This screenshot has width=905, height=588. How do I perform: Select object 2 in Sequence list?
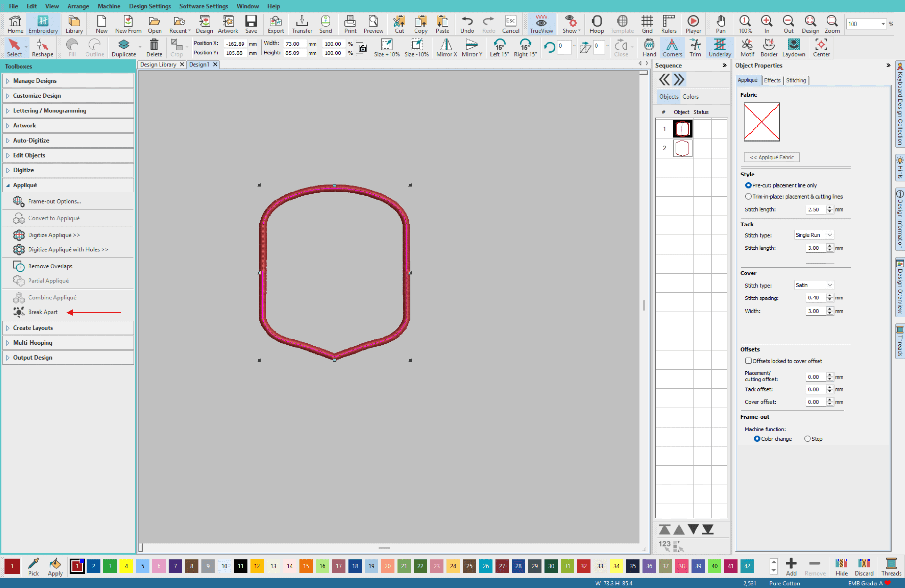coord(682,148)
